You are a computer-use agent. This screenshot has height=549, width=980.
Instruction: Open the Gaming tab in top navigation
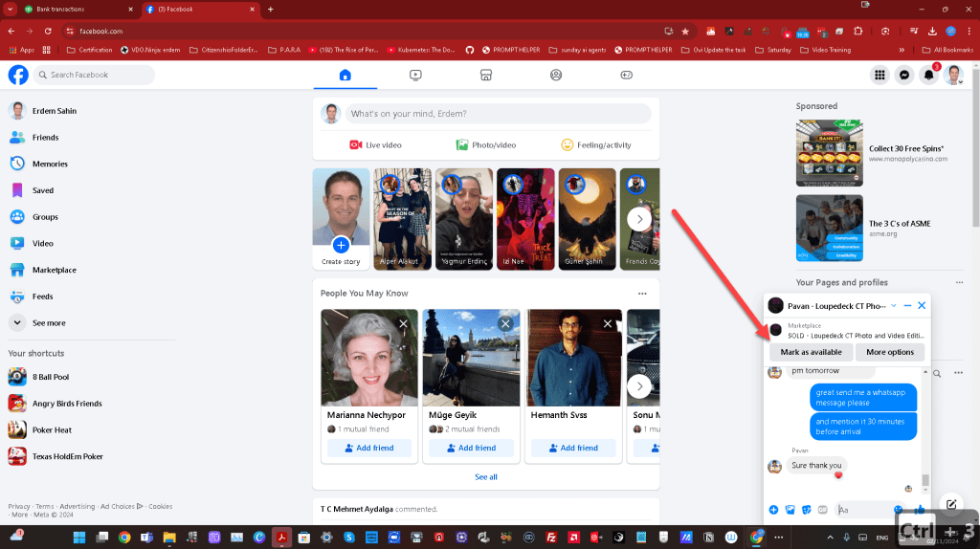[626, 75]
